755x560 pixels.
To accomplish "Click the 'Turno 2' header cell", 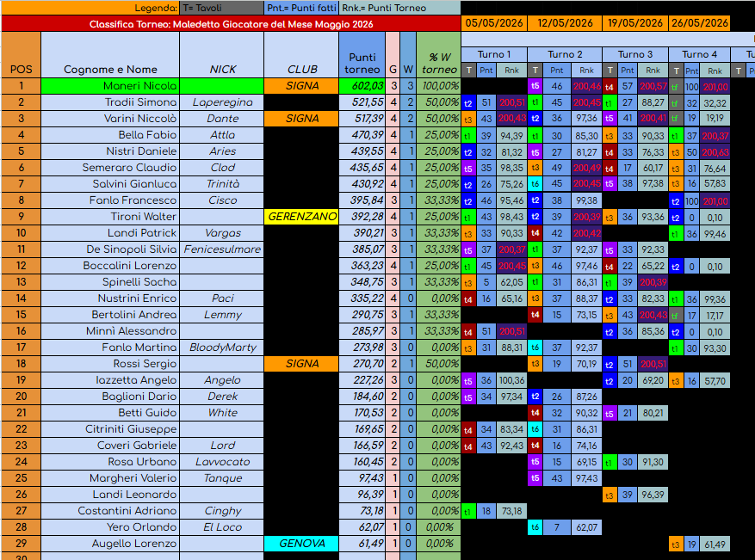I will (x=565, y=54).
